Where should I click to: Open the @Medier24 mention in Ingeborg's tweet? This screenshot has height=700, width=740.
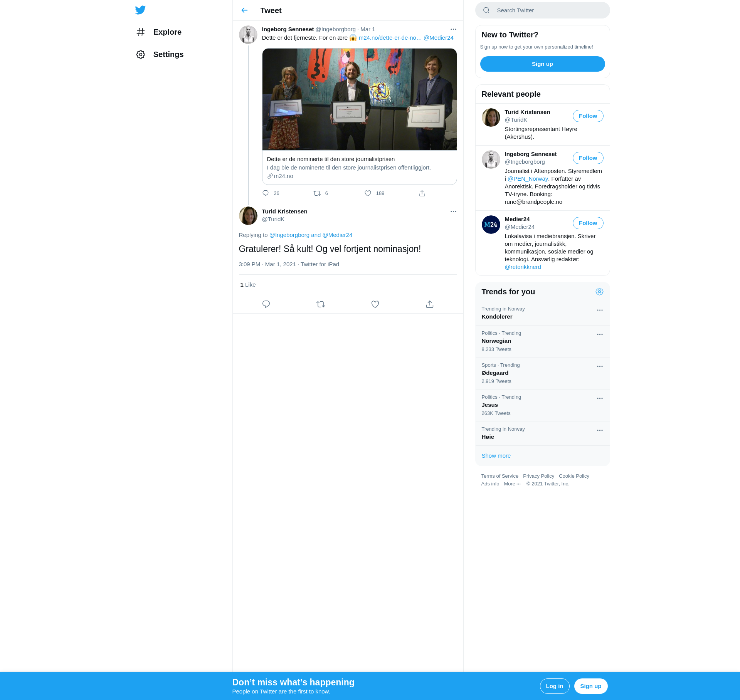click(439, 38)
